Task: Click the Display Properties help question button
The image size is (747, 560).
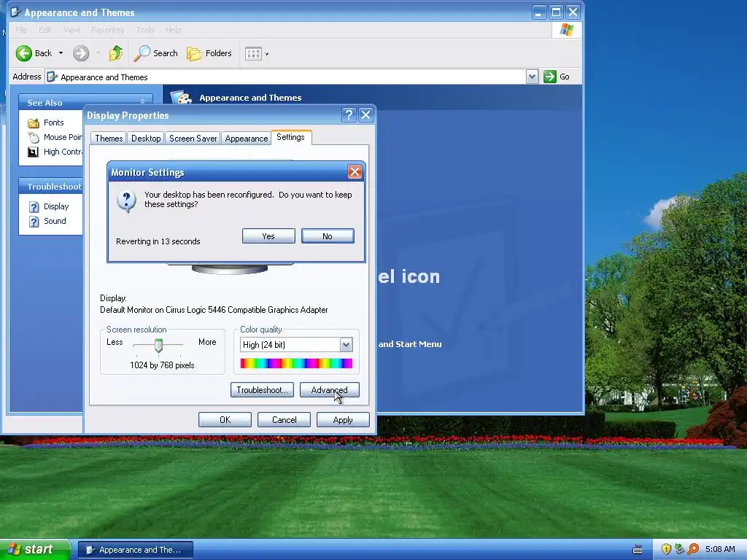Action: point(349,114)
